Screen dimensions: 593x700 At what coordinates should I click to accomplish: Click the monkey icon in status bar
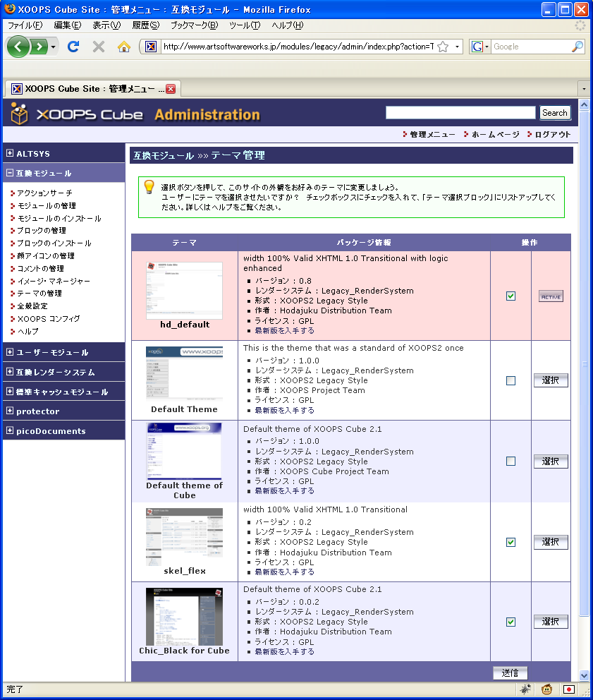[546, 689]
